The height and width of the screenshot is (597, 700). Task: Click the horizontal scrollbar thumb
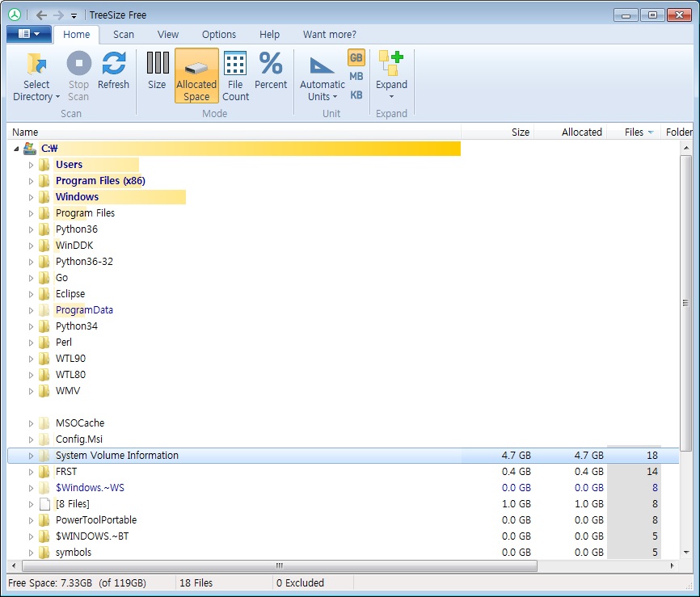tap(280, 565)
